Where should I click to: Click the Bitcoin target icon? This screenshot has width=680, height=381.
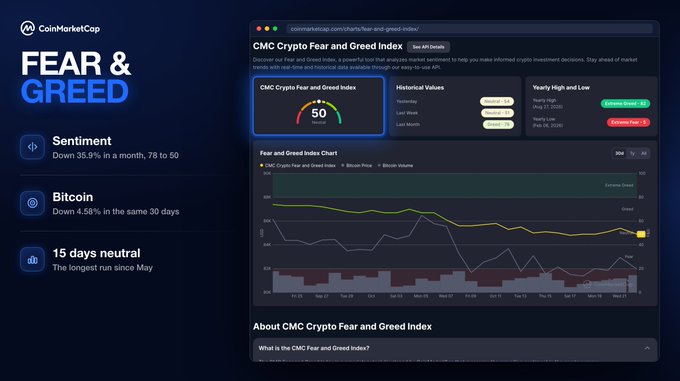point(32,203)
